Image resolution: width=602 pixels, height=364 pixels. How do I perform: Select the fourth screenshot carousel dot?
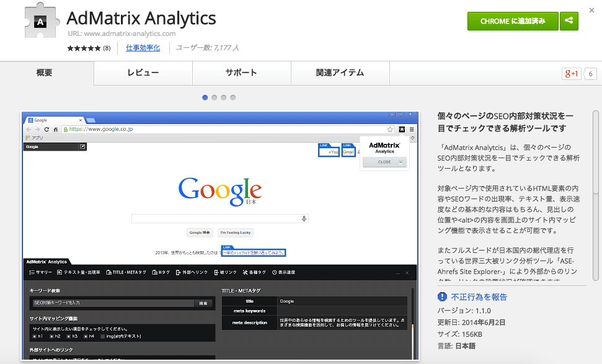tap(232, 97)
